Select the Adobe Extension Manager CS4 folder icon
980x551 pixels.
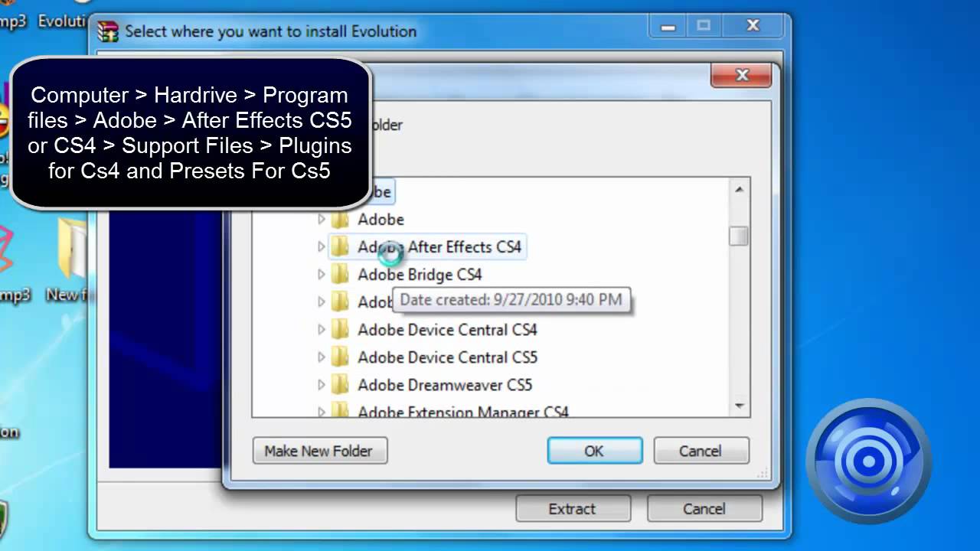[x=340, y=410]
